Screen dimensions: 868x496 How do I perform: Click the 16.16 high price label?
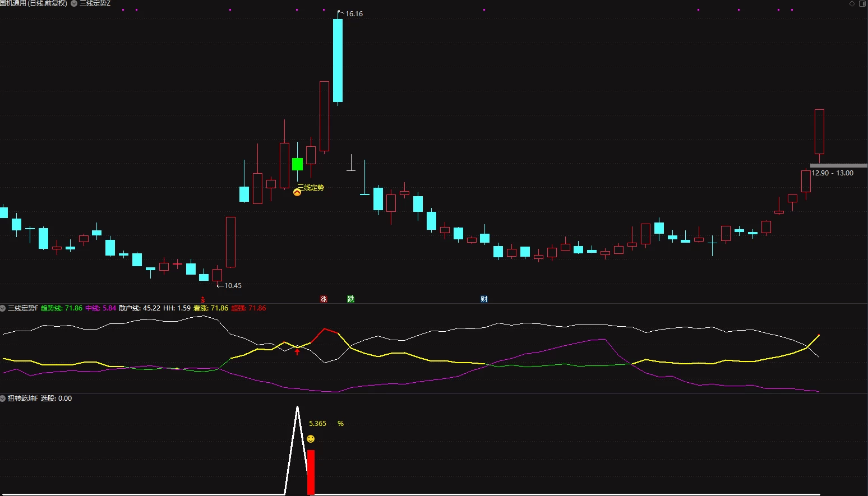[354, 14]
